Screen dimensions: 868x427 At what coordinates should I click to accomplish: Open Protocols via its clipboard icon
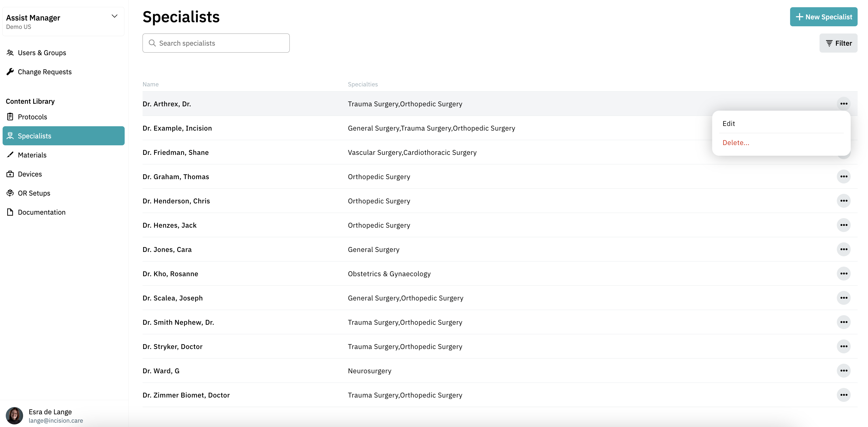point(10,117)
